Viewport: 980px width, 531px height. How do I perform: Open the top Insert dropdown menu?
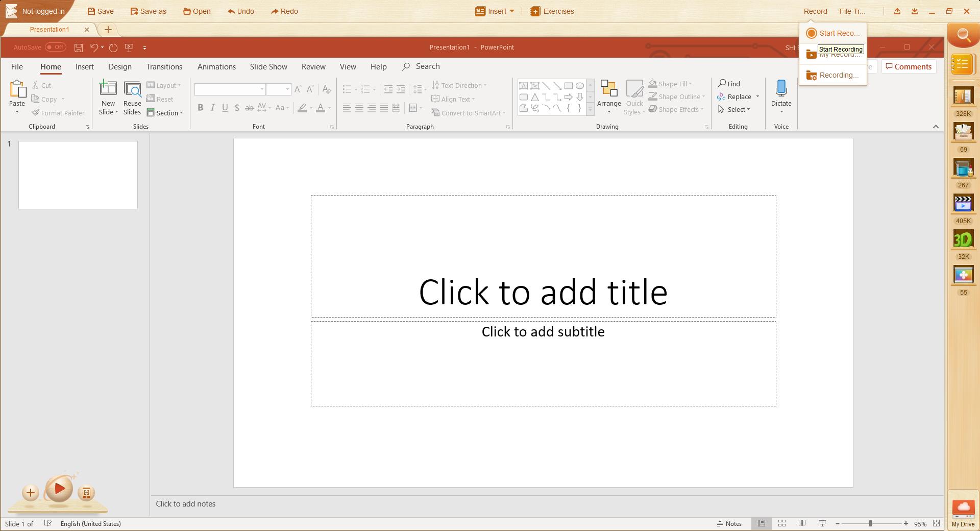click(495, 11)
